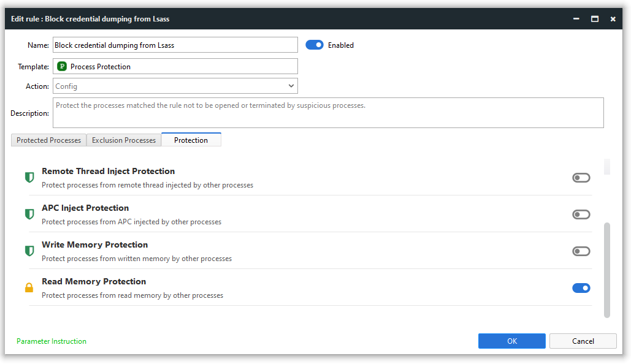Click the protection list scrollbar

[607, 270]
